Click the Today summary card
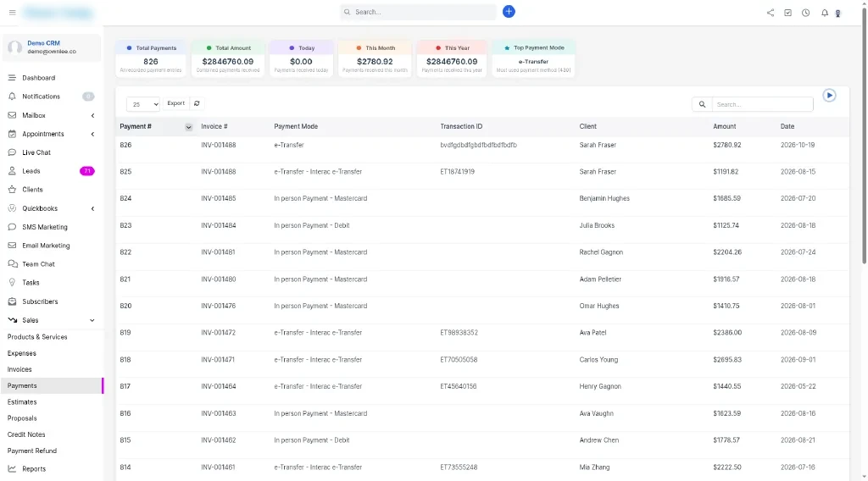Viewport: 868px width, 481px height. pos(301,58)
